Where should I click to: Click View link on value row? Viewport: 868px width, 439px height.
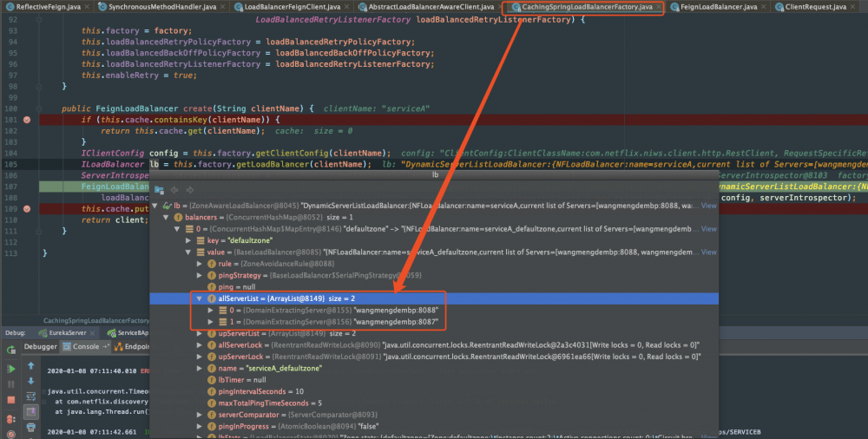[708, 252]
